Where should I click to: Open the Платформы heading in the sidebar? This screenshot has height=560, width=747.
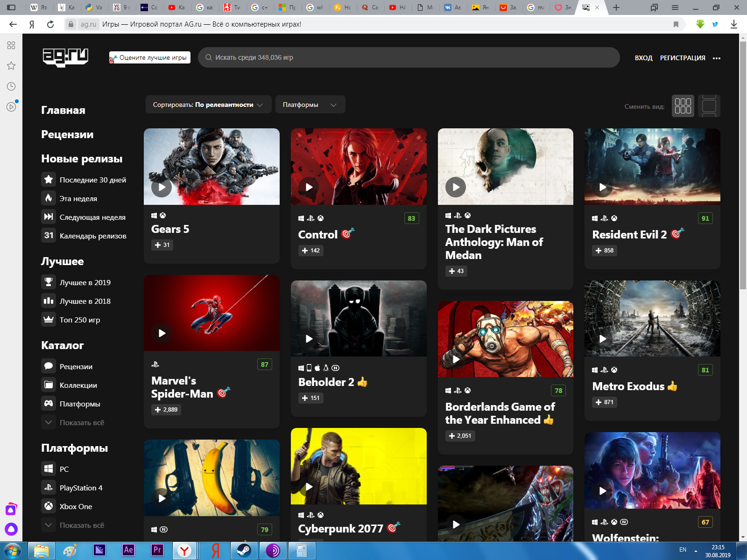coord(75,448)
